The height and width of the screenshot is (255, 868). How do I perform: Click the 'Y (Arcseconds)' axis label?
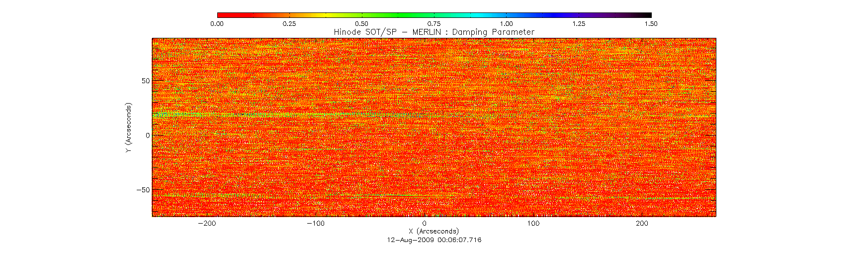(x=129, y=128)
